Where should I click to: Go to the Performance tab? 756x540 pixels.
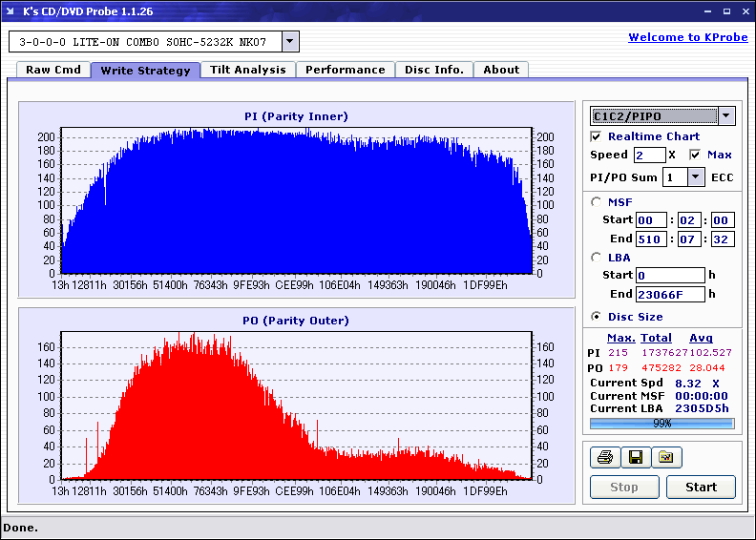click(346, 70)
